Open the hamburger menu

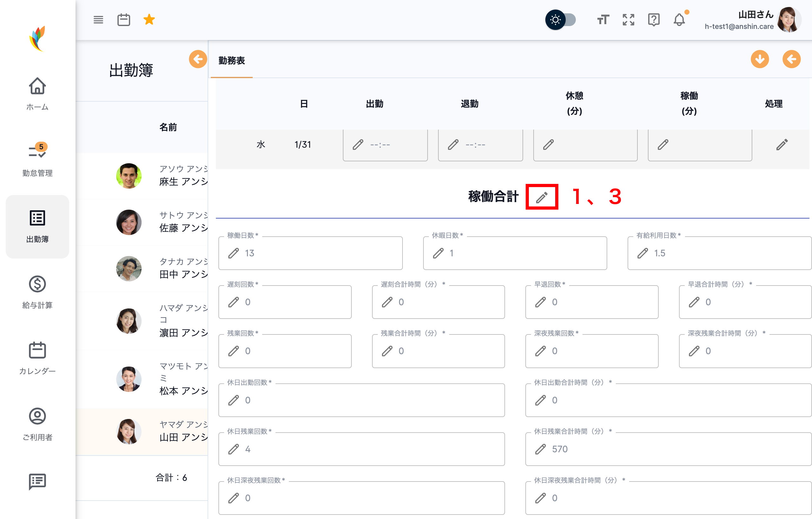[98, 20]
